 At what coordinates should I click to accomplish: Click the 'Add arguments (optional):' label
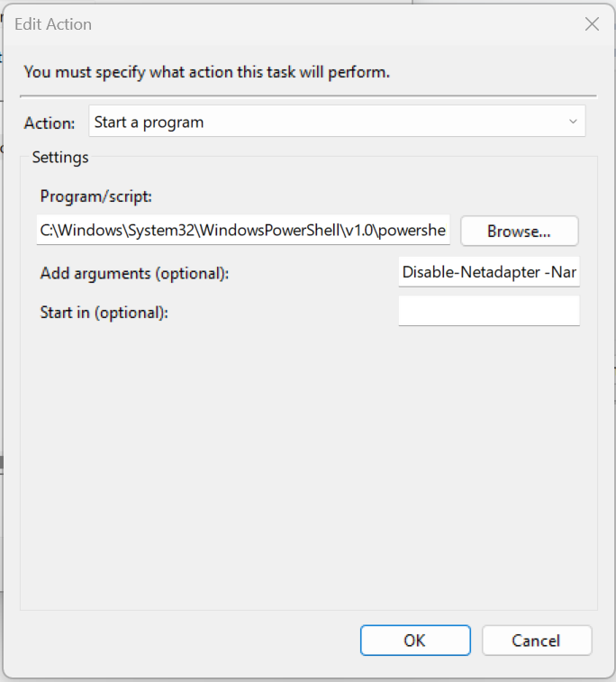point(134,274)
